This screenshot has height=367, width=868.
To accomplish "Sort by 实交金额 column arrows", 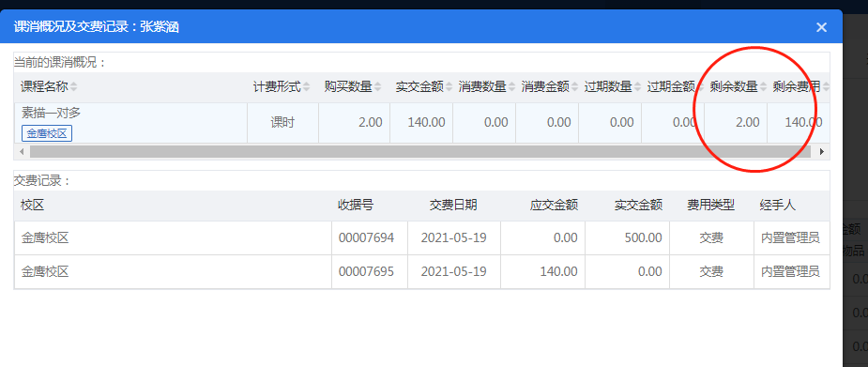I will tap(449, 87).
